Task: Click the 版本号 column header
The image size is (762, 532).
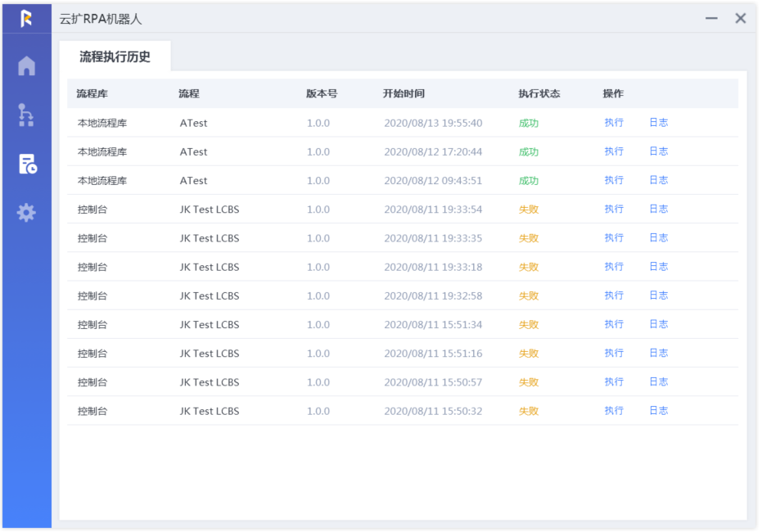Action: point(321,93)
